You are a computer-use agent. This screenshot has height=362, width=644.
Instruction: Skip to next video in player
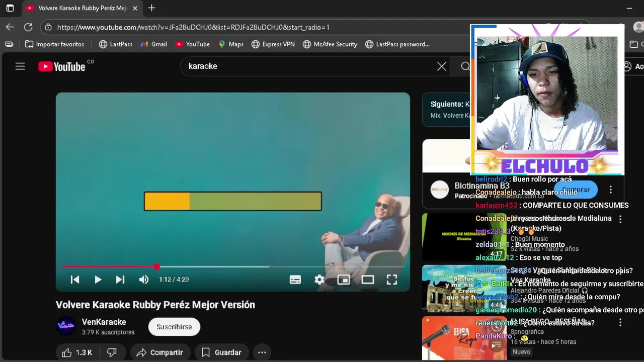pos(120,280)
